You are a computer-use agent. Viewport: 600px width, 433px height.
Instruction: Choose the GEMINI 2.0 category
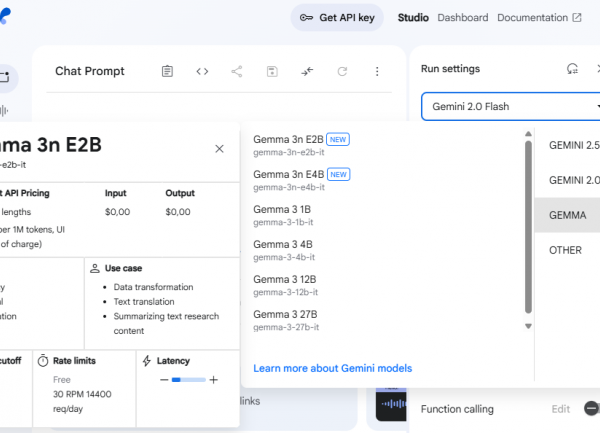567,180
